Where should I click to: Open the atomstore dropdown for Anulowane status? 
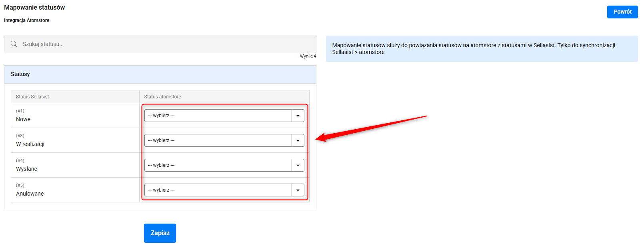pyautogui.click(x=224, y=190)
